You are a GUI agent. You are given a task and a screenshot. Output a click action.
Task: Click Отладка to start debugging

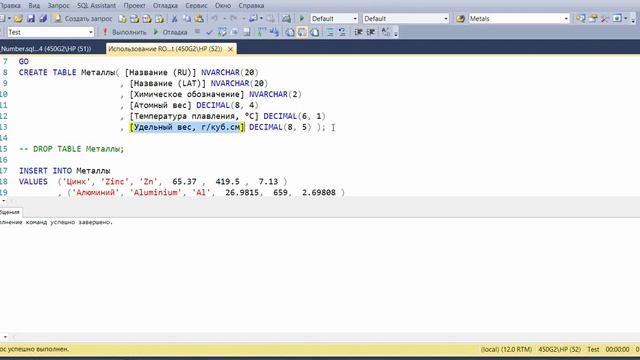click(x=170, y=32)
